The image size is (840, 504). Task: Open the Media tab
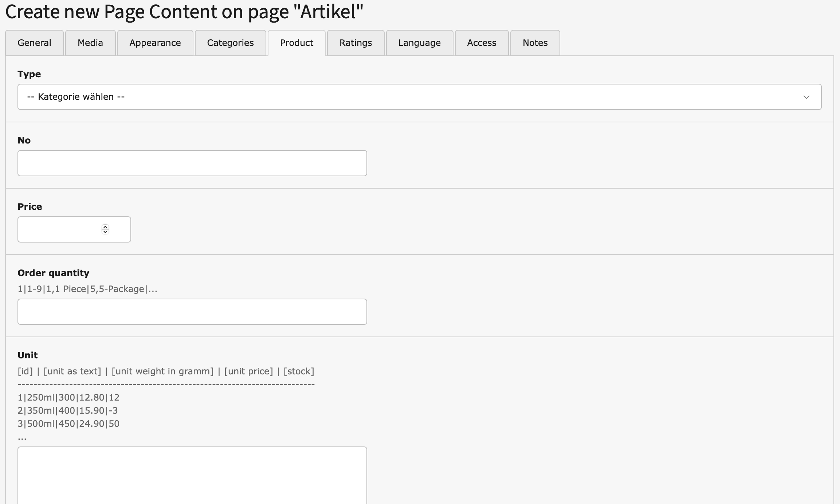tap(90, 43)
